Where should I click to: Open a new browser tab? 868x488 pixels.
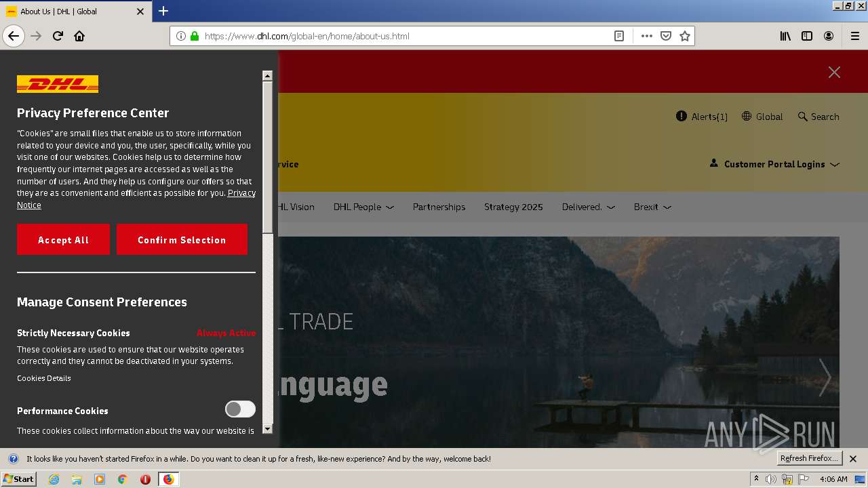pyautogui.click(x=163, y=11)
